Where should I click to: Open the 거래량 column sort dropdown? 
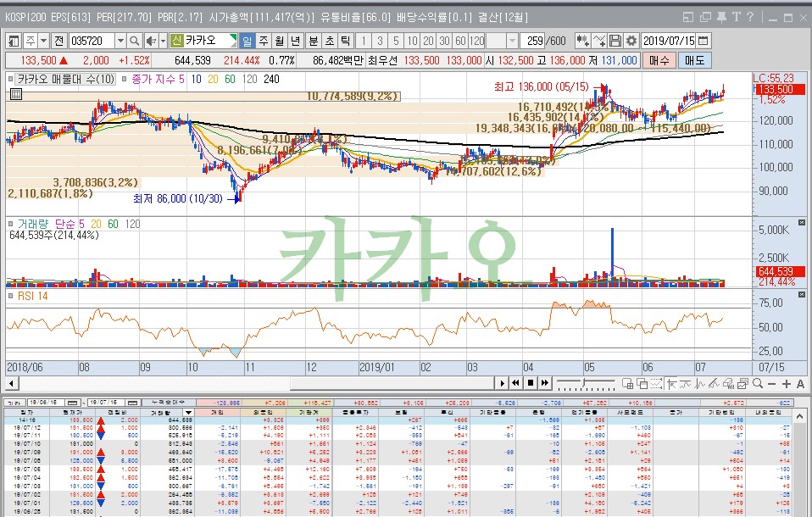tap(188, 413)
